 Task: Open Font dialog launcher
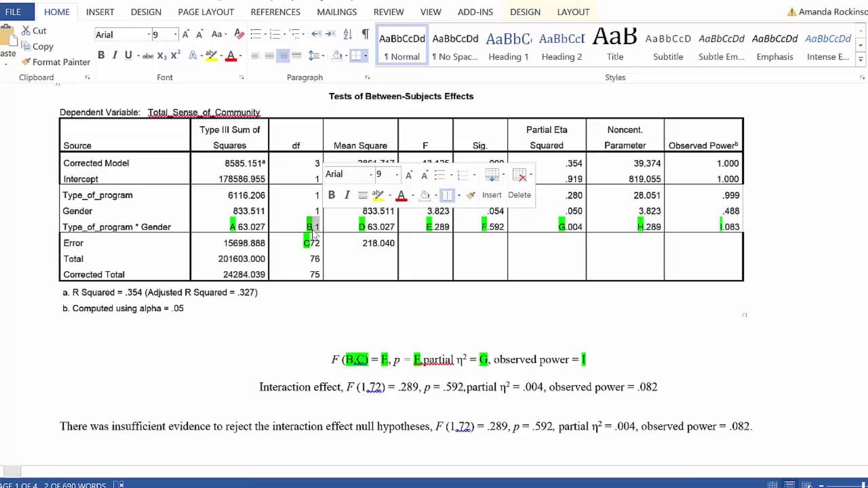coord(242,78)
